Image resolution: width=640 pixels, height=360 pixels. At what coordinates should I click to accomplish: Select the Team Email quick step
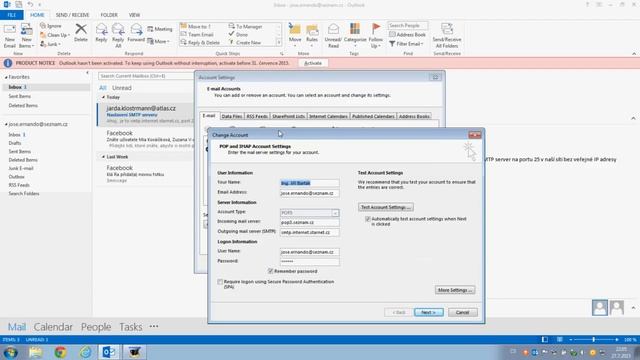tap(197, 35)
